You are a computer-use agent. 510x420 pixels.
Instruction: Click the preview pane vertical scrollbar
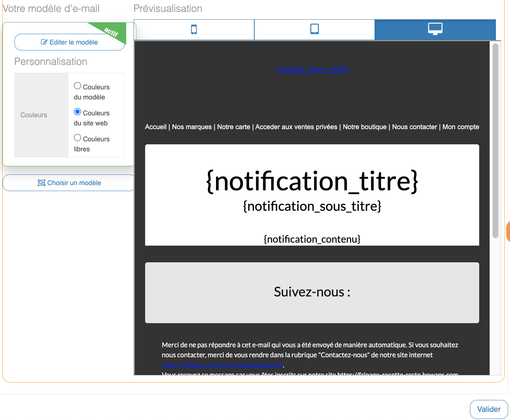pos(495,141)
